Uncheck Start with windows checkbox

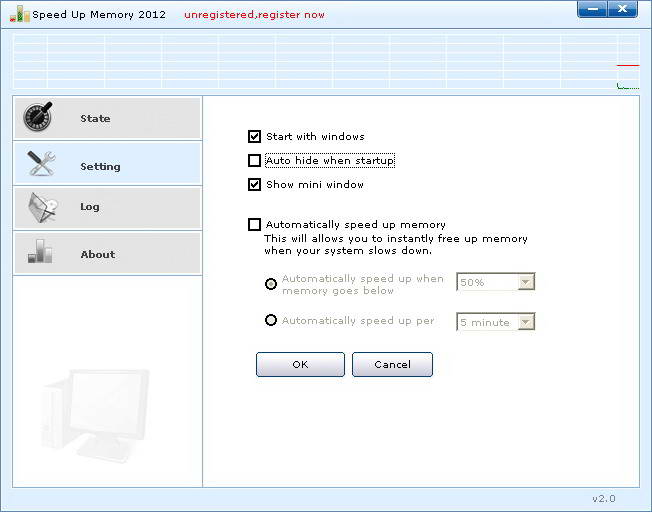(254, 136)
